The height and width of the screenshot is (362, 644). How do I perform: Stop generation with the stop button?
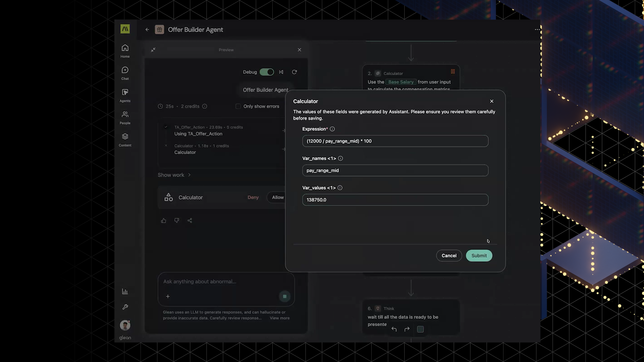point(284,296)
